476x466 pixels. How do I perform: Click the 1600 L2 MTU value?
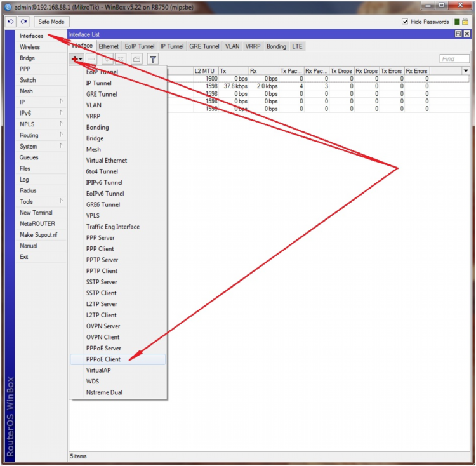tap(211, 79)
